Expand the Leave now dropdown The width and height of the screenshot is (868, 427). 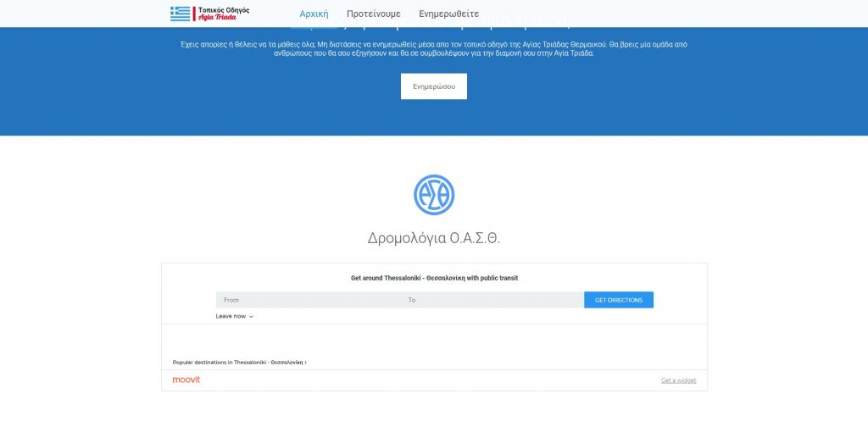coord(234,316)
